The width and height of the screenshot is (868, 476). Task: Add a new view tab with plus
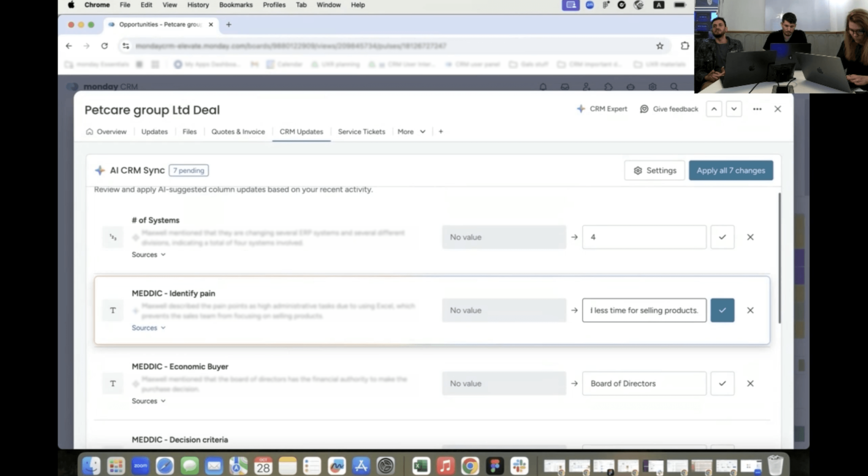[x=441, y=132]
